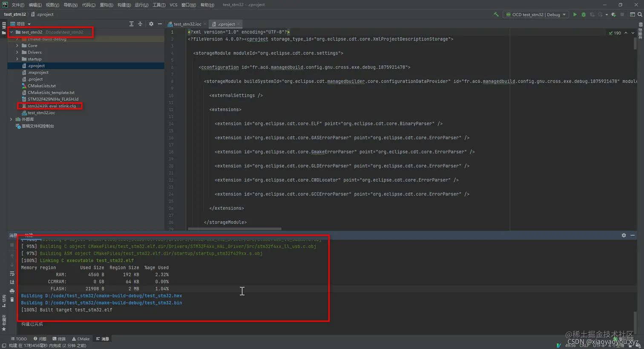Viewport: 644px width, 349px height.
Task: Click the 190 inspection warnings indicator
Action: click(x=615, y=33)
